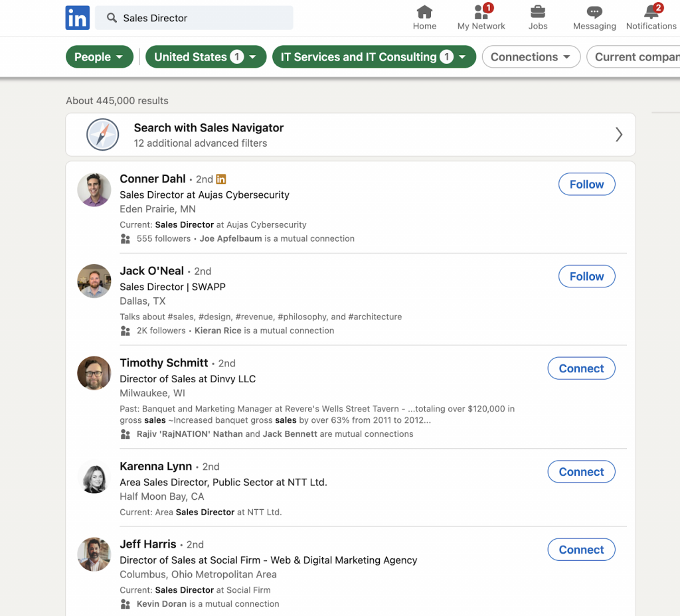Open the Current company filter
Image resolution: width=680 pixels, height=616 pixels.
(634, 57)
